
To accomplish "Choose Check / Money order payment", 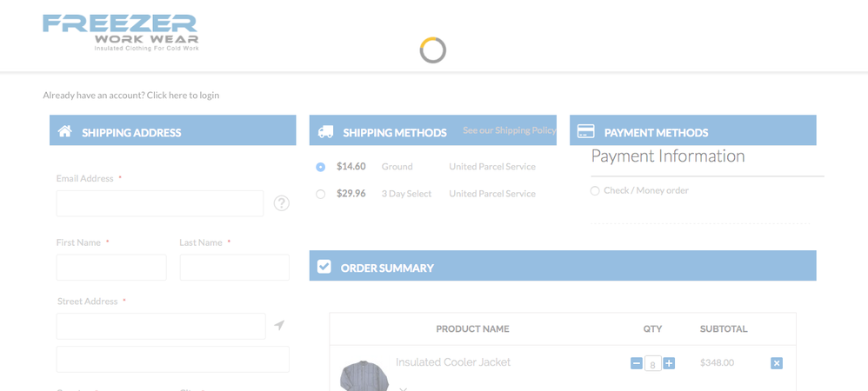I will (595, 191).
